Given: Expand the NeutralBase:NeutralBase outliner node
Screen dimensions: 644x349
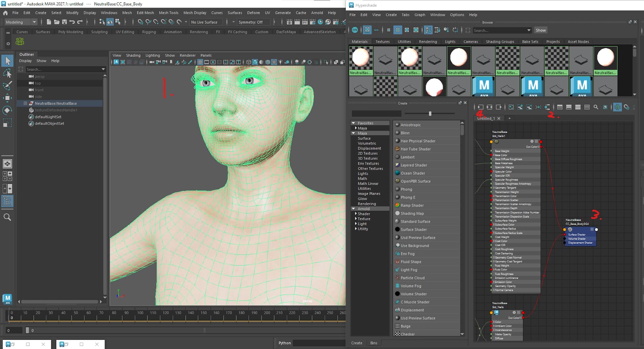Looking at the screenshot, I should pyautogui.click(x=25, y=103).
